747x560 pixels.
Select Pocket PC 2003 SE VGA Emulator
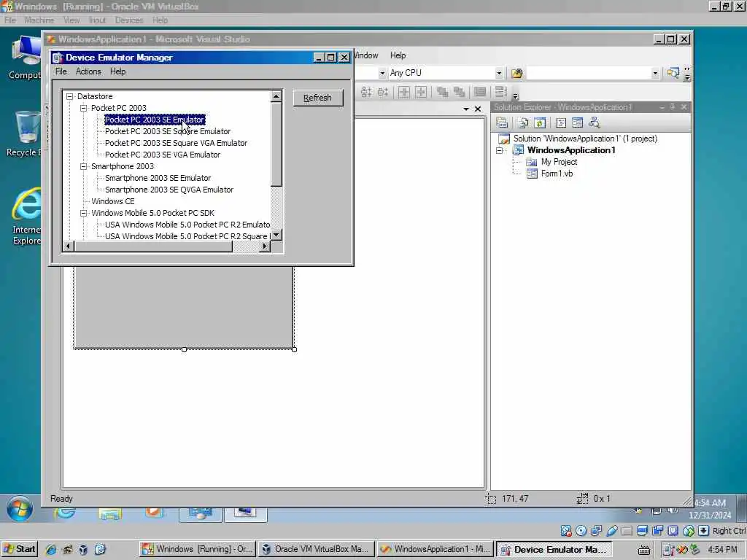163,155
